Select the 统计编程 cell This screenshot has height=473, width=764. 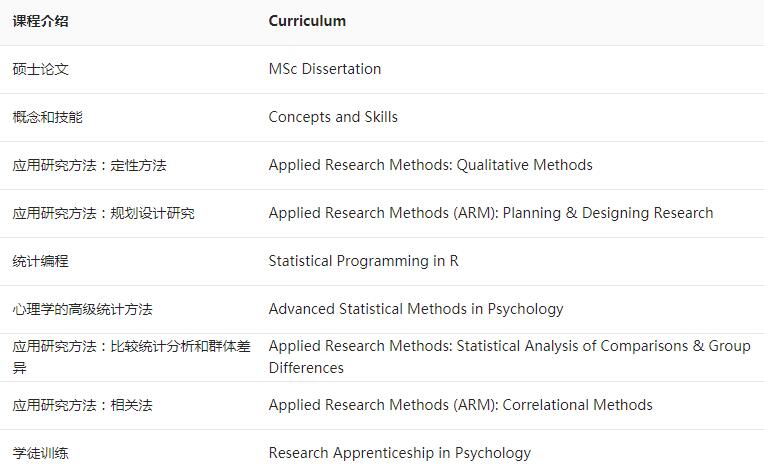point(41,261)
